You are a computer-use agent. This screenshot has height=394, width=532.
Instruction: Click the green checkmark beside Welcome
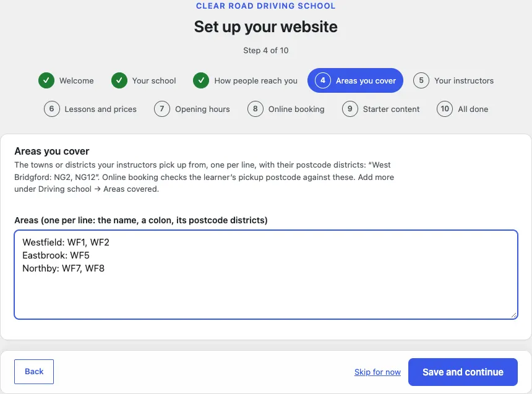[x=46, y=81]
